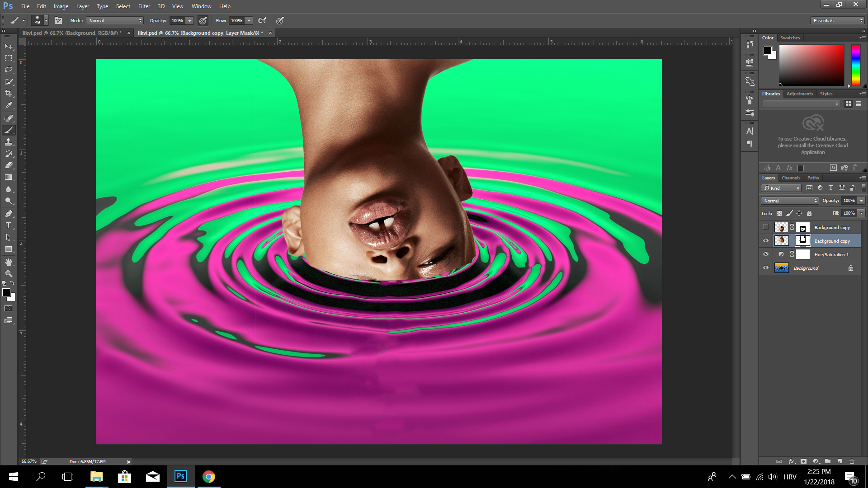Select the Crop tool
This screenshot has width=868, height=488.
pyautogui.click(x=9, y=94)
